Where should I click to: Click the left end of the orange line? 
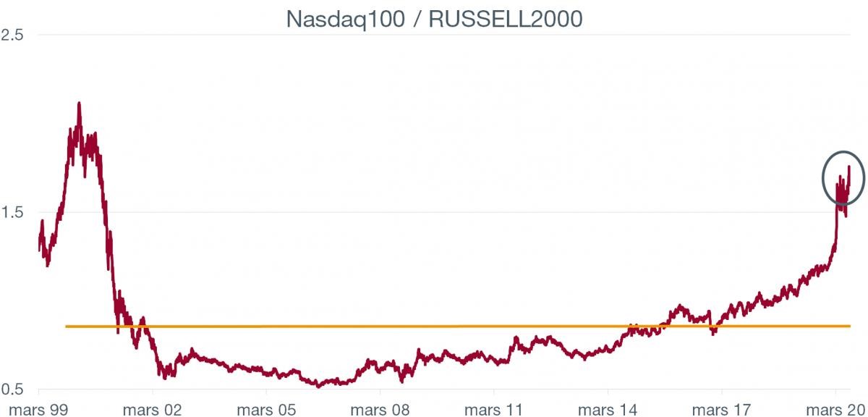[67, 327]
